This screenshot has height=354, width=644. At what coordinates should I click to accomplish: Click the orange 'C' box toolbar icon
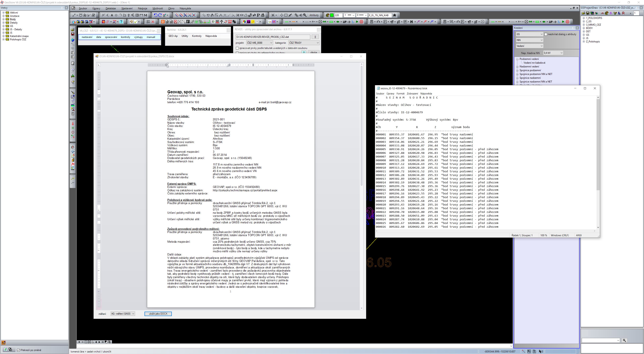[x=163, y=22]
